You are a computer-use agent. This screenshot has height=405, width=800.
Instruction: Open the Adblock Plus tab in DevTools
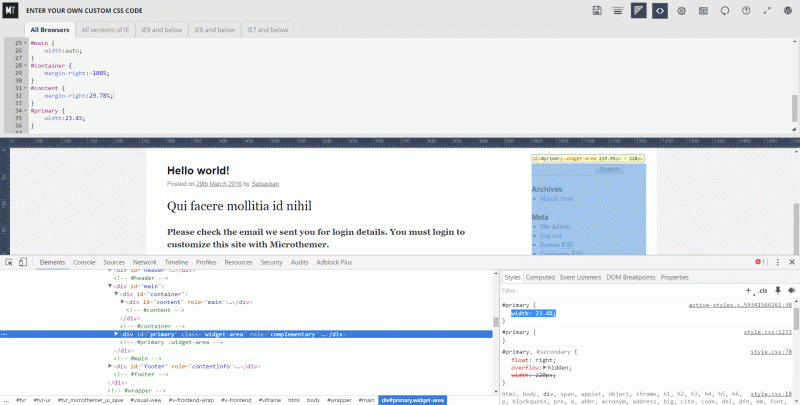tap(334, 262)
